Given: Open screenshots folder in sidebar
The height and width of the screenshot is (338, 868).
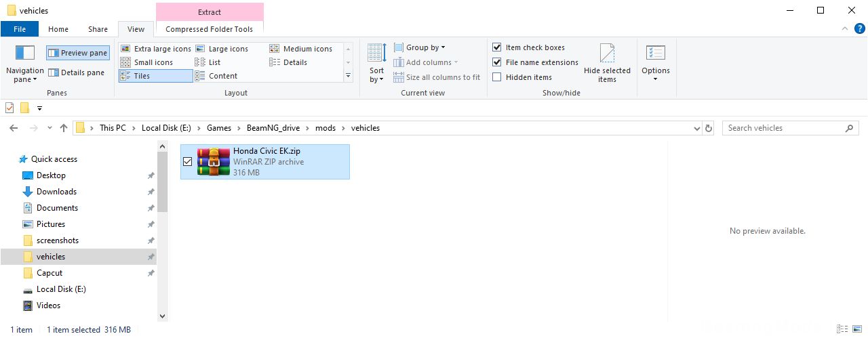Looking at the screenshot, I should [58, 240].
